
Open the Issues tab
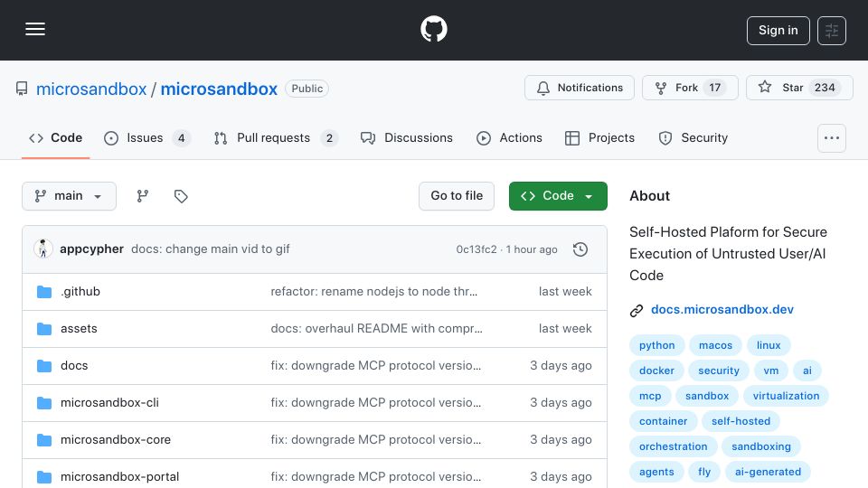pyautogui.click(x=147, y=137)
